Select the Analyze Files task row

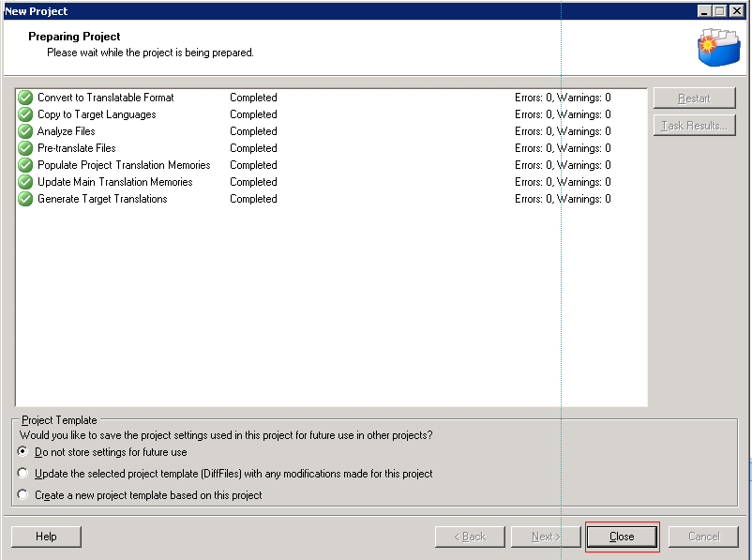point(66,131)
